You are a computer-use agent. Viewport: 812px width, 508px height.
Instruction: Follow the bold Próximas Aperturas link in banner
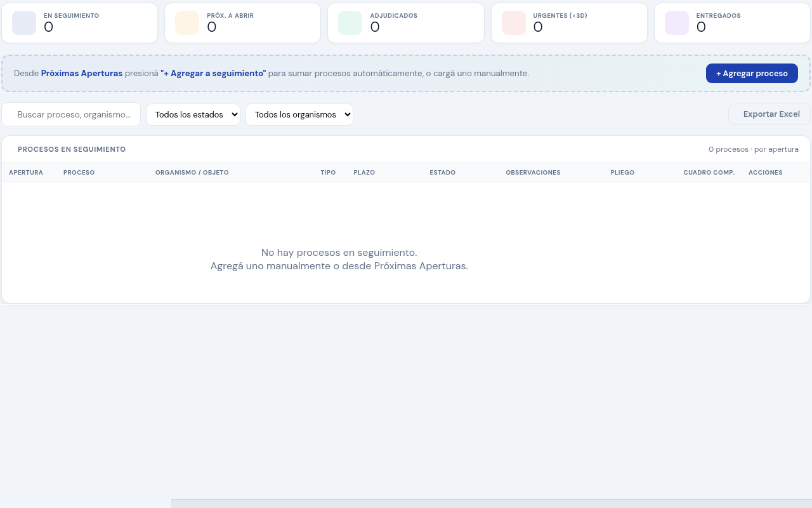pos(82,73)
